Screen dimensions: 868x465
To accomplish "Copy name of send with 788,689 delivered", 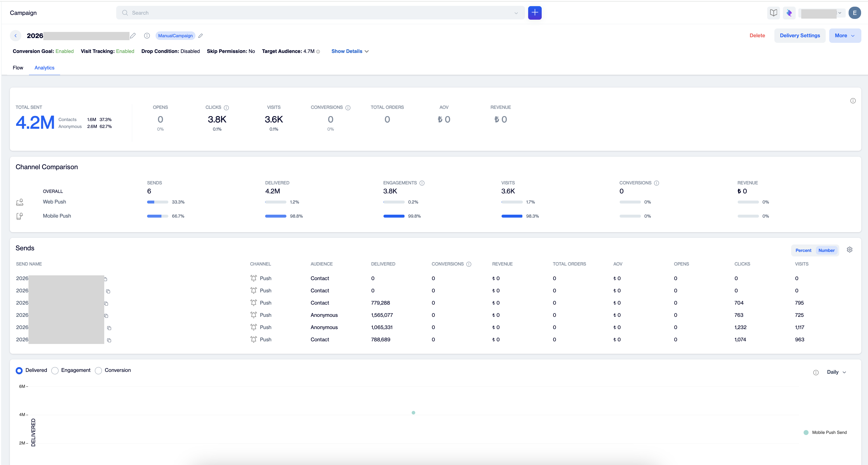I will (x=109, y=340).
